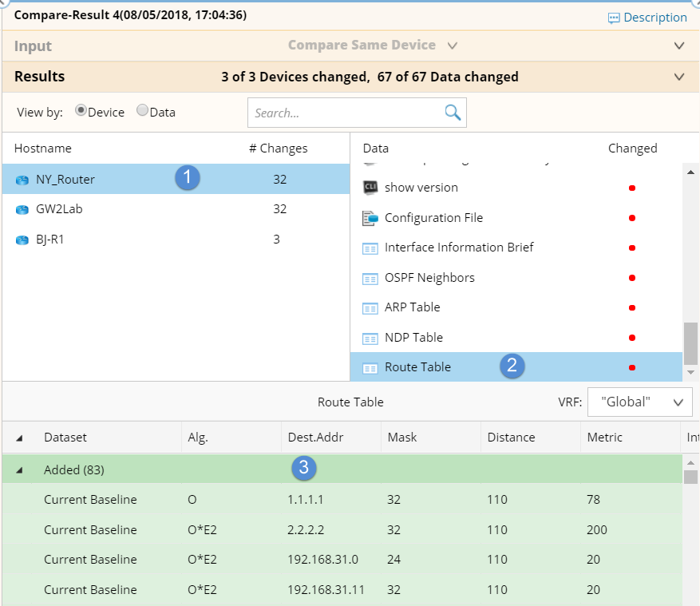The height and width of the screenshot is (606, 700).
Task: Collapse the Results section chevron
Action: (679, 77)
